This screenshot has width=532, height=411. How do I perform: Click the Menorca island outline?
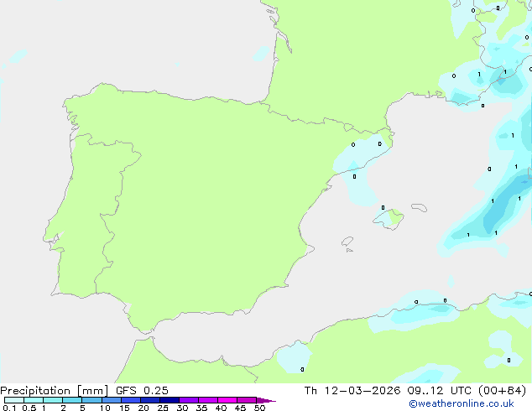pos(420,207)
